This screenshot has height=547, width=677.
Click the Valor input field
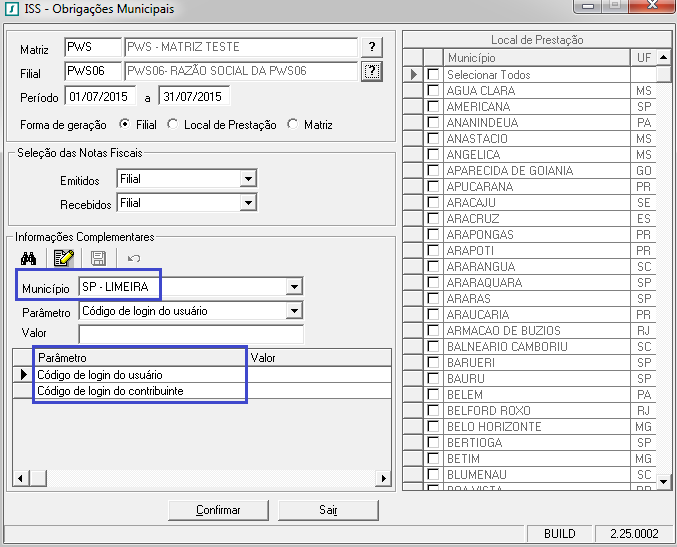coord(191,334)
